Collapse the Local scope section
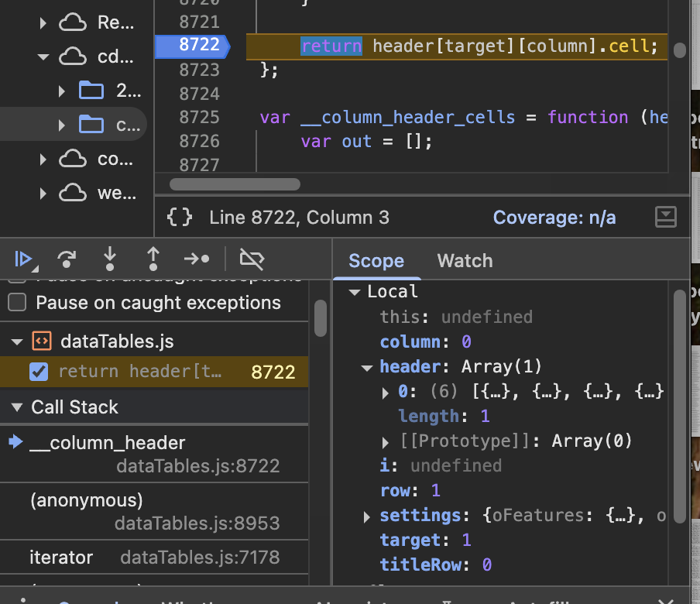700x604 pixels. (x=355, y=292)
